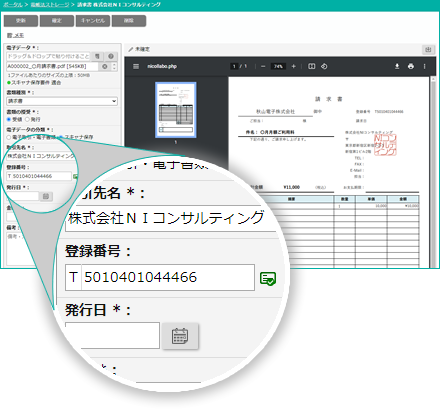Image resolution: width=440 pixels, height=409 pixels.
Task: Click the PDF page number box
Action: (234, 66)
